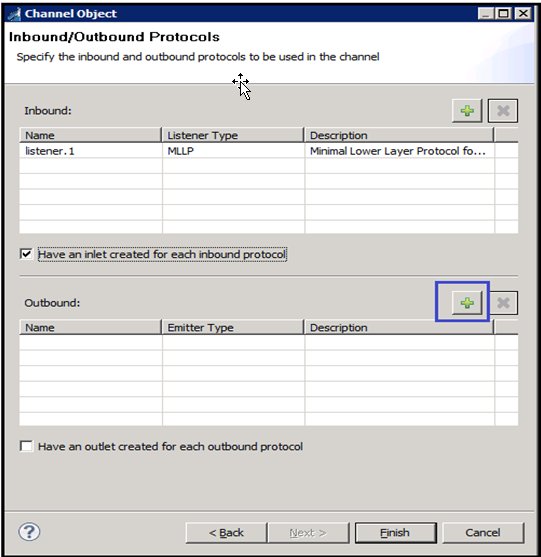Click the Listener Type column header

tap(233, 135)
